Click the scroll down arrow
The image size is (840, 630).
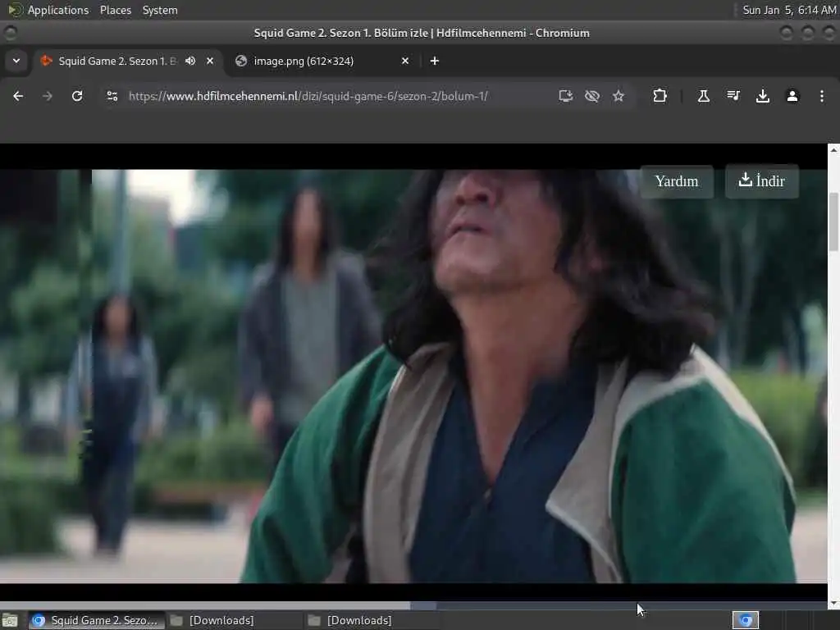pyautogui.click(x=833, y=605)
